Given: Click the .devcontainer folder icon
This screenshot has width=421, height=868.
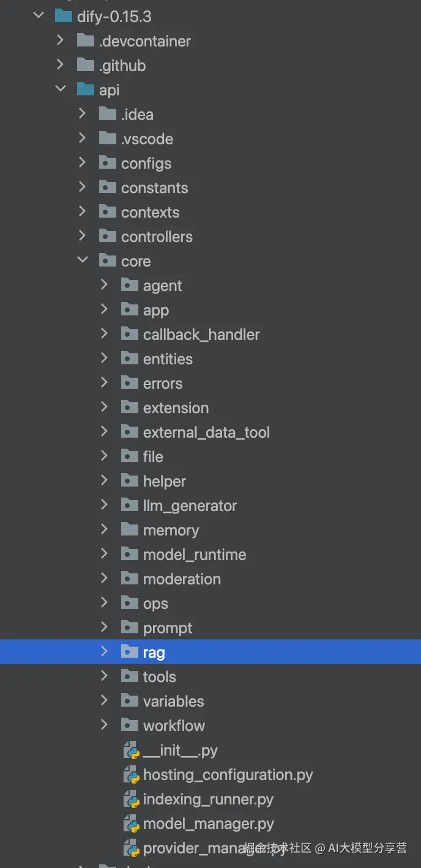Looking at the screenshot, I should pos(86,41).
